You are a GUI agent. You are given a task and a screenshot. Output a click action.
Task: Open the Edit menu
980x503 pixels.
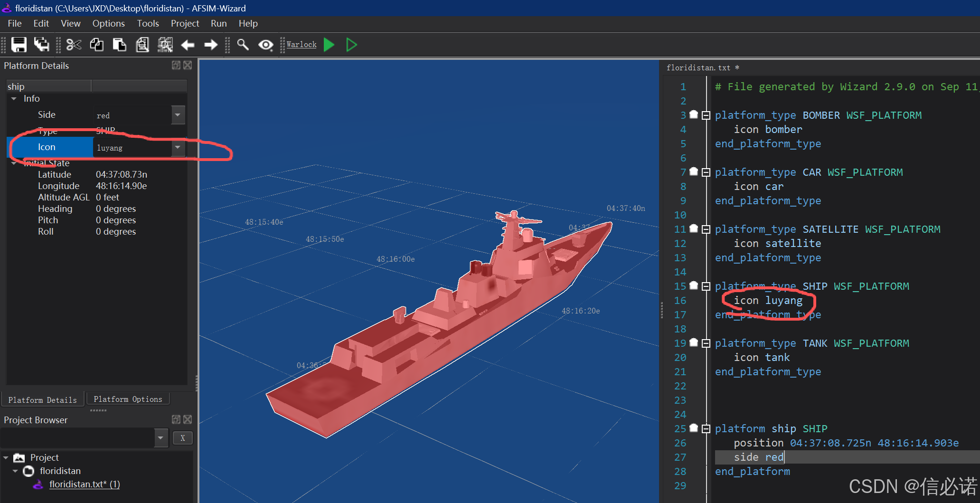click(41, 23)
